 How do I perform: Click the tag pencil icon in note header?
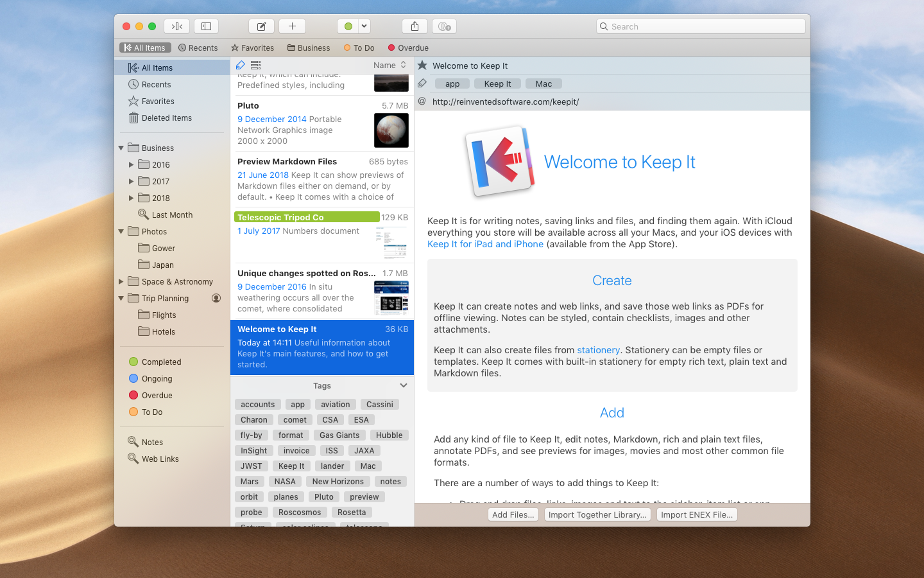point(422,83)
